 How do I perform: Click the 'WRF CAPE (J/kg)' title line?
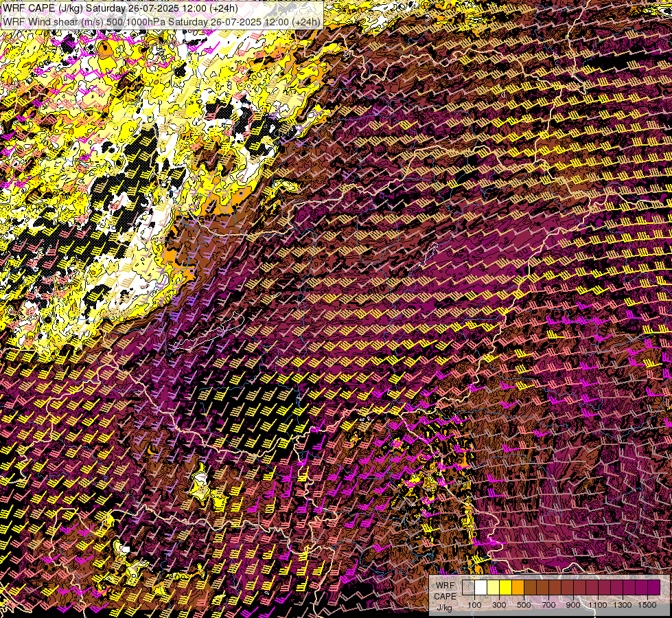(119, 8)
